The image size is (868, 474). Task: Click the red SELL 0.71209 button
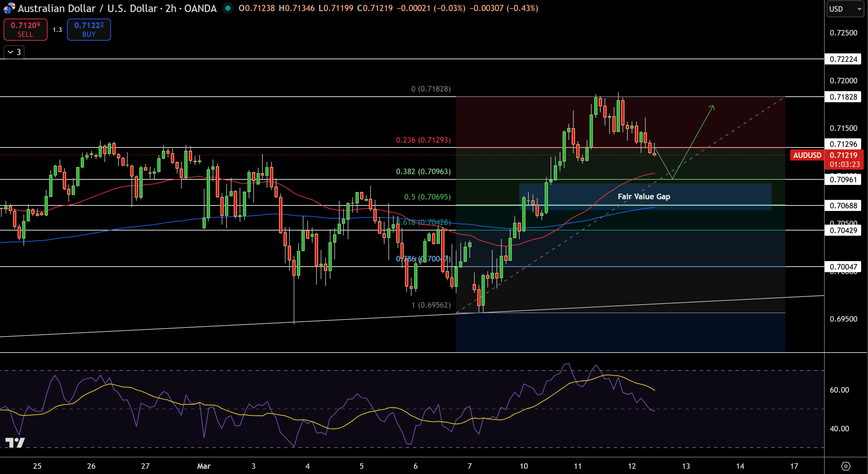tap(25, 30)
